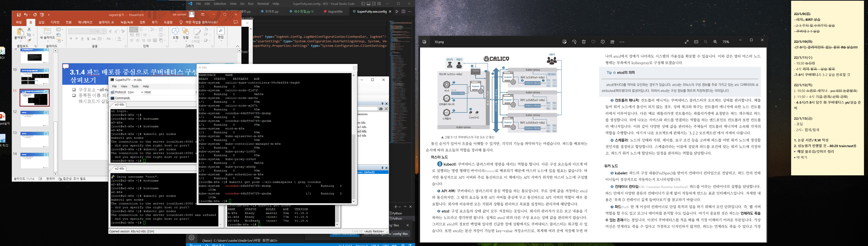Viewport: 868px width, 246px height.
Task: Select slide 10 thumbnail in PowerPoint
Action: tap(34, 76)
